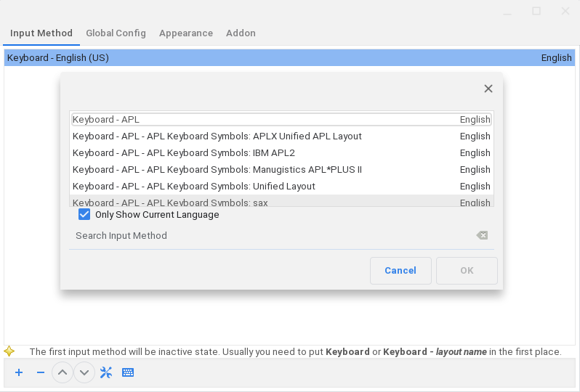Click the add input method plus icon
Image resolution: width=580 pixels, height=392 pixels.
coord(19,372)
